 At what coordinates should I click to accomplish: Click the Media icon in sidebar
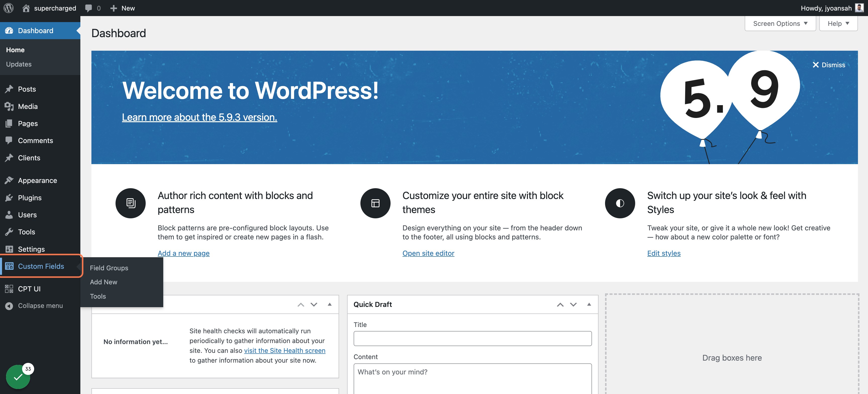pos(9,106)
